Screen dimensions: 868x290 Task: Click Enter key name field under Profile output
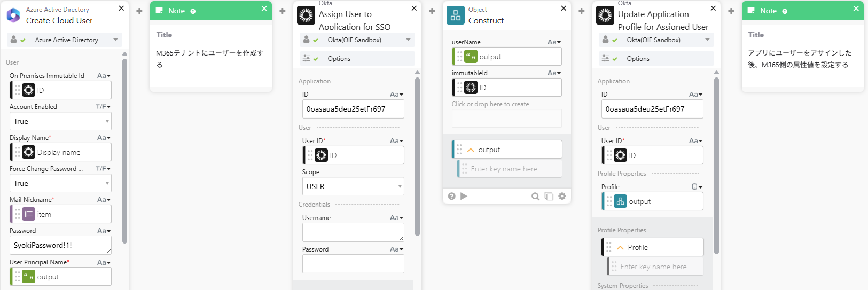click(655, 267)
